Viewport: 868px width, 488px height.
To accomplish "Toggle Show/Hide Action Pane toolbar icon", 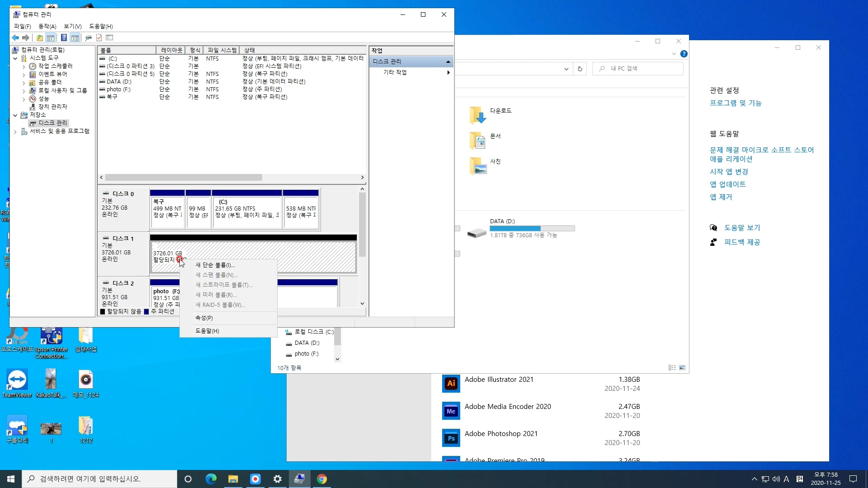I will click(x=75, y=38).
